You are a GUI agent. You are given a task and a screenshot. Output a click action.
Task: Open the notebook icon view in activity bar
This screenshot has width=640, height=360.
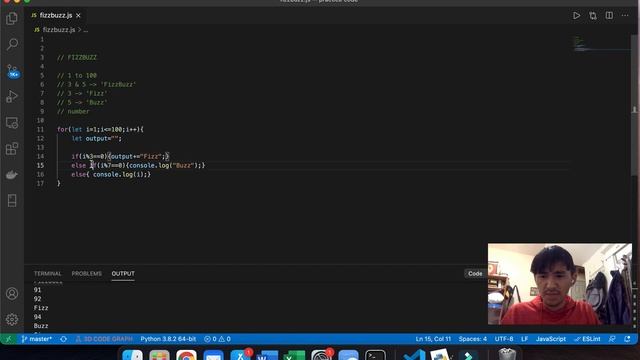pyautogui.click(x=12, y=200)
